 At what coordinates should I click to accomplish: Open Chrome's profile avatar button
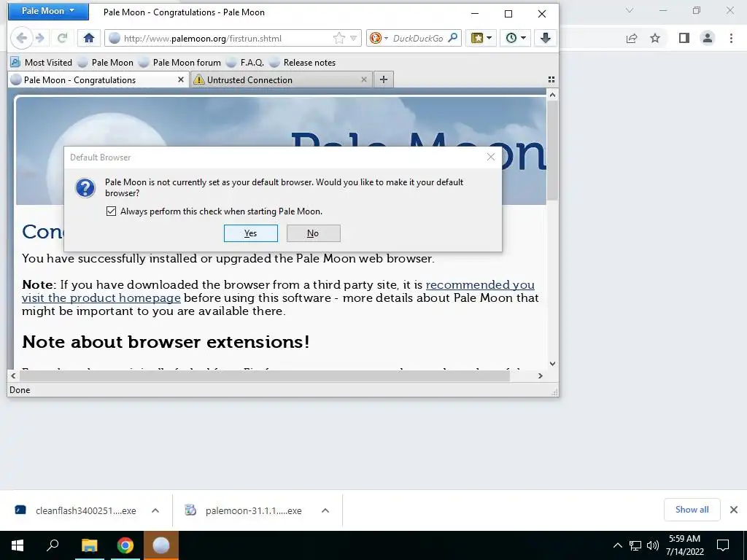tap(708, 38)
